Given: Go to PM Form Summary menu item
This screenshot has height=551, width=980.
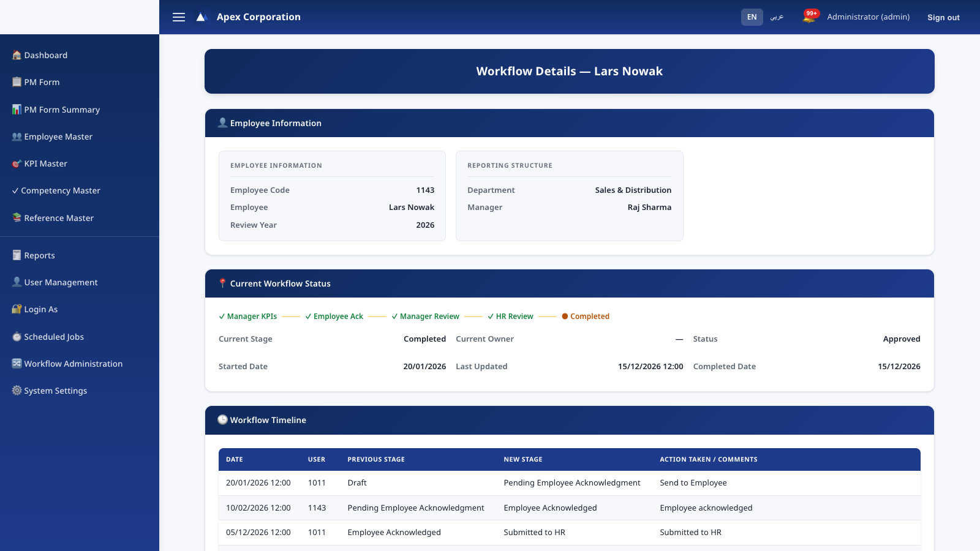Looking at the screenshot, I should [x=80, y=110].
